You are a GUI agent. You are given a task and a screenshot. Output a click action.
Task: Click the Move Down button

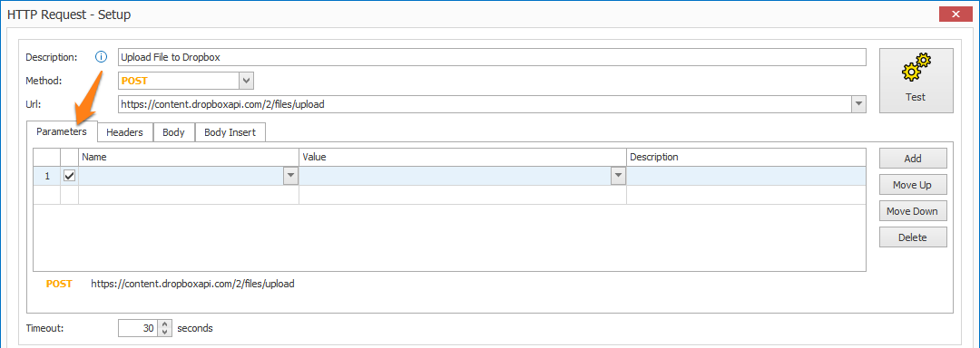pos(913,211)
